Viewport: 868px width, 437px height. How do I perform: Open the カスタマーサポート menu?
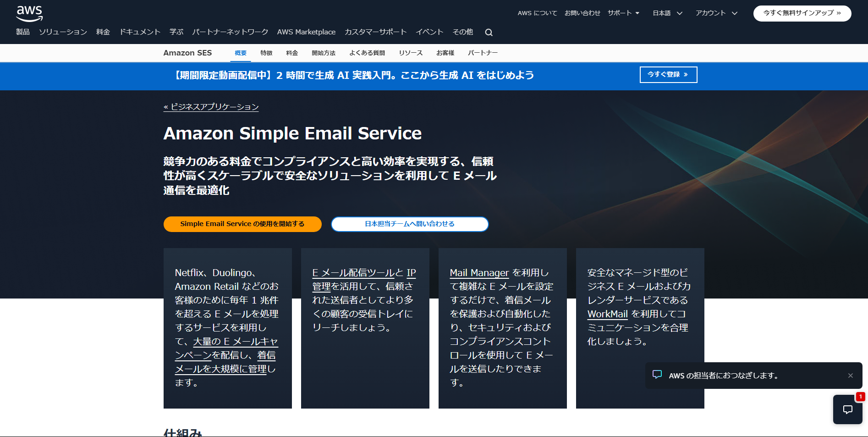coord(376,32)
